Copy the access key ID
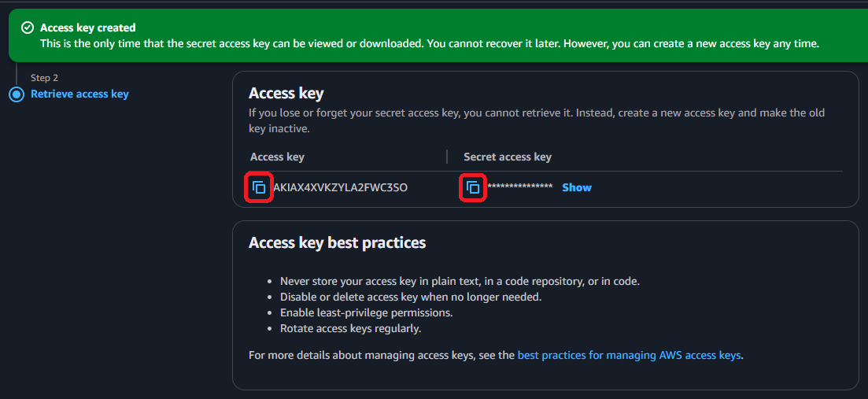 (x=259, y=188)
